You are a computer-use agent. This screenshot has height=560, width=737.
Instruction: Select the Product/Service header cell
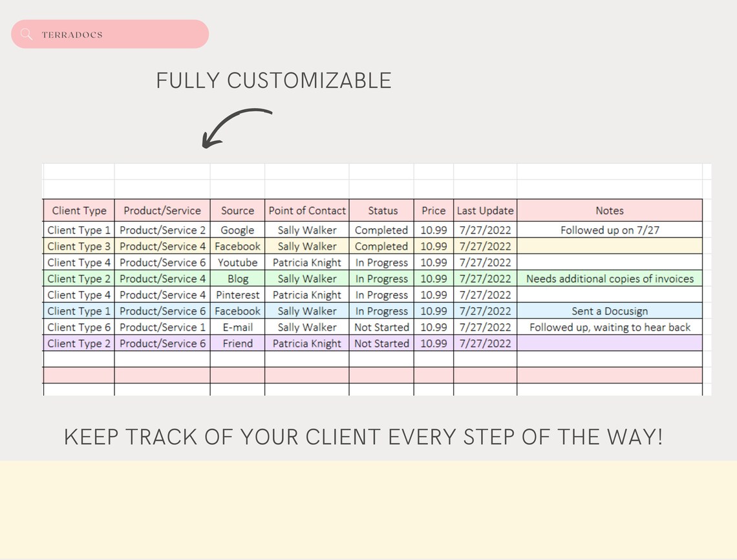pyautogui.click(x=162, y=210)
